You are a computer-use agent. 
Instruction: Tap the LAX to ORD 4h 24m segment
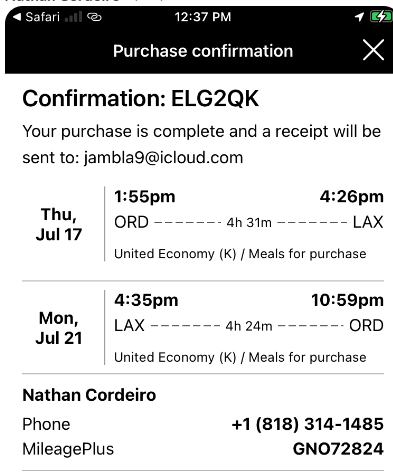[249, 326]
